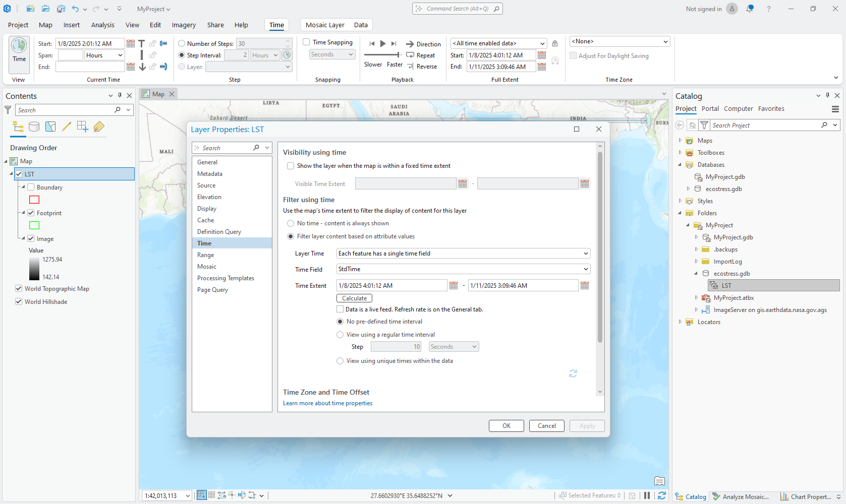
Task: Click the full extent lock icon
Action: point(555,44)
